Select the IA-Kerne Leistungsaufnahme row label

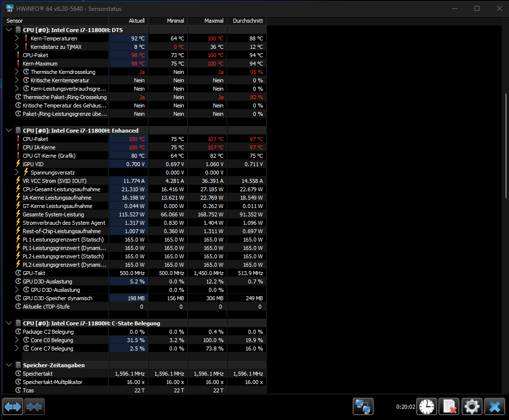point(57,198)
